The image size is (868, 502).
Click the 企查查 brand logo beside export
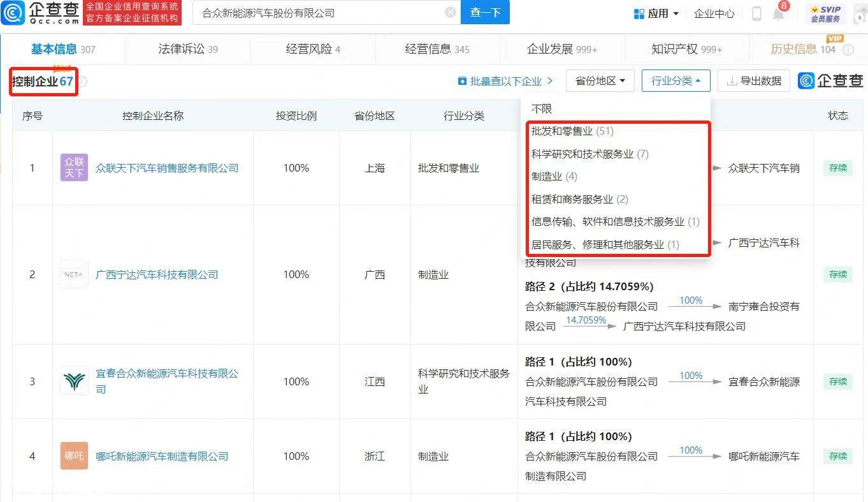click(830, 81)
